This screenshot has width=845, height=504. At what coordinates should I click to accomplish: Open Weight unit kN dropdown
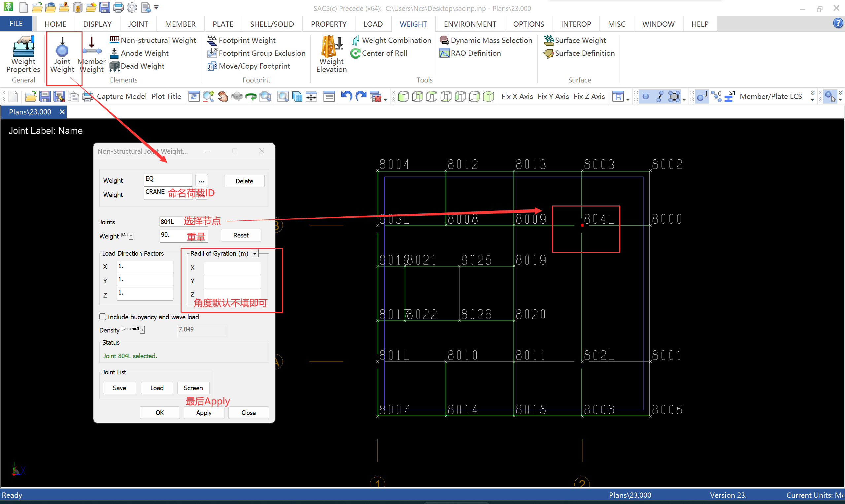[x=132, y=236]
